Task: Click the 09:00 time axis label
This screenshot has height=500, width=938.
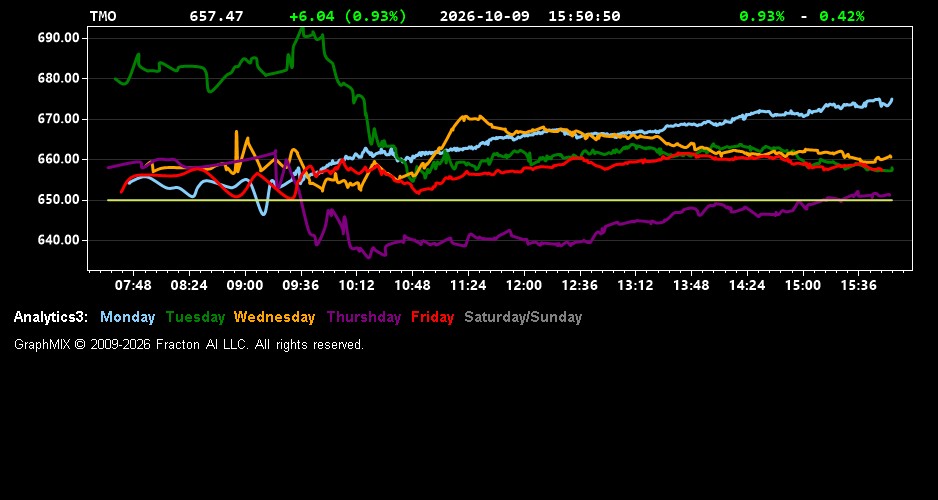Action: click(245, 285)
